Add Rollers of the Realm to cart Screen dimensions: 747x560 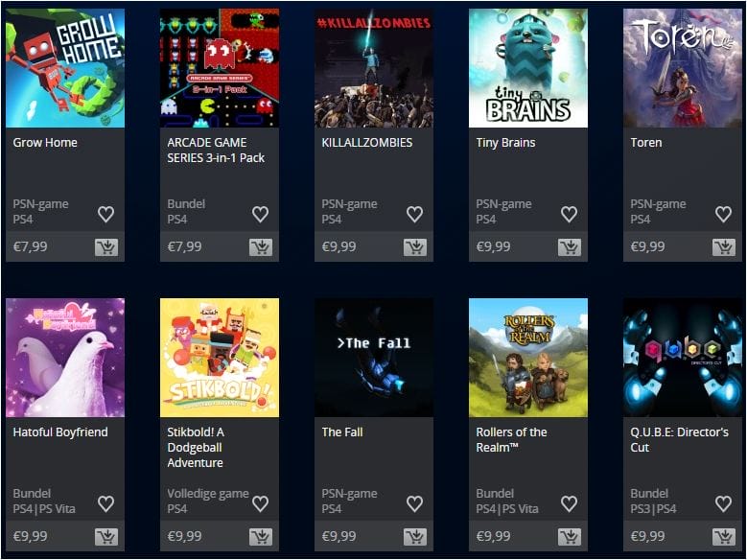point(570,537)
